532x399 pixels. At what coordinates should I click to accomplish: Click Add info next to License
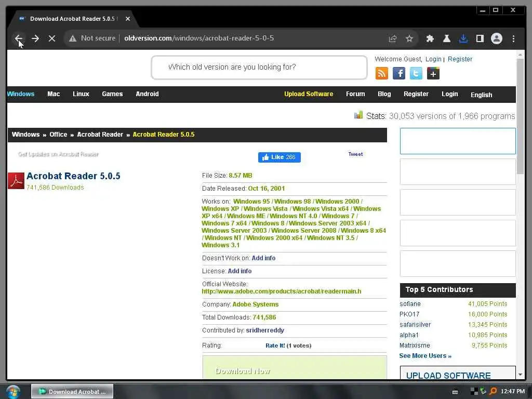point(240,271)
